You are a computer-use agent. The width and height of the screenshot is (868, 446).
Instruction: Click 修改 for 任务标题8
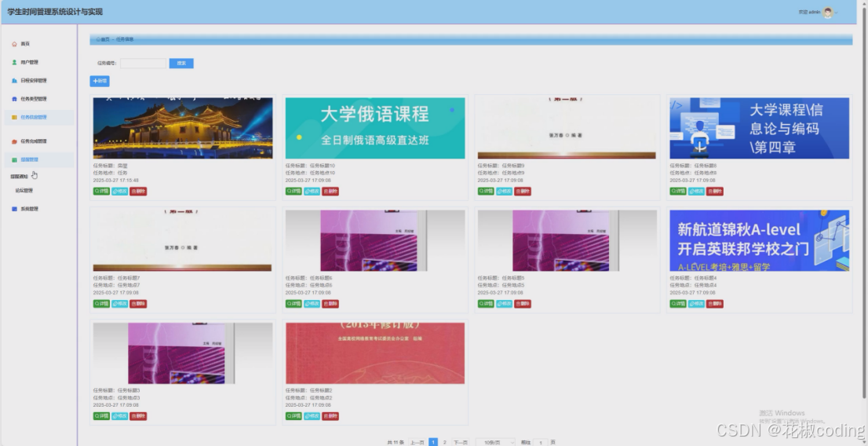click(x=696, y=191)
